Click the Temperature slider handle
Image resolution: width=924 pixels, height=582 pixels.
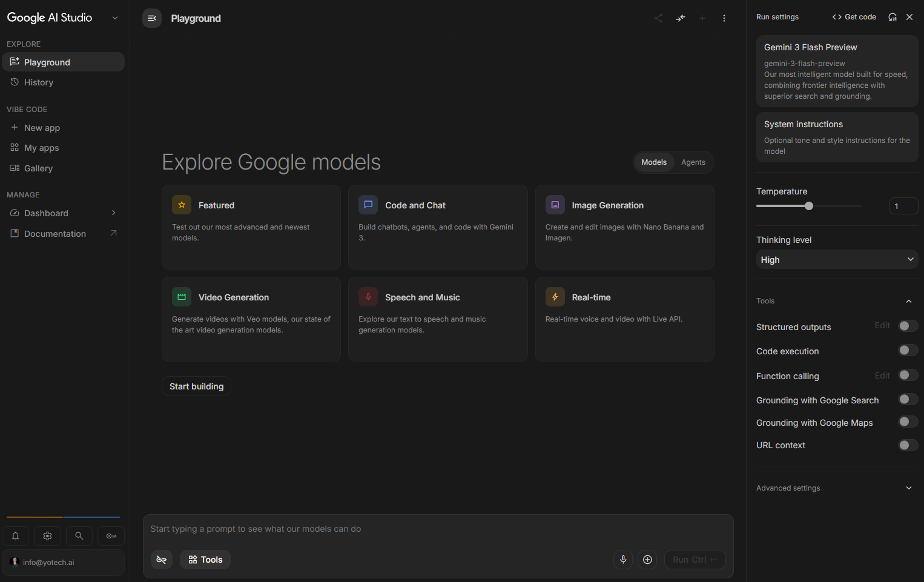809,206
